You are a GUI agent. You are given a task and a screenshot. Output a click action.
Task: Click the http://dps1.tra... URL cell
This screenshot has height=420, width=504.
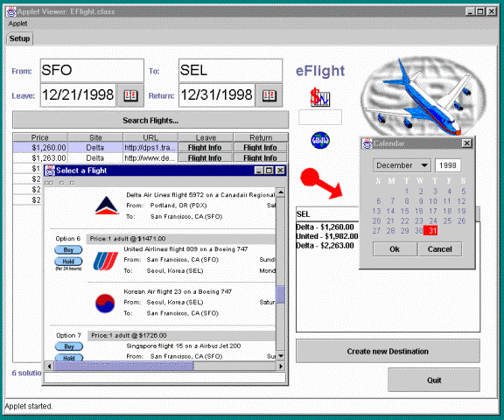tap(150, 148)
